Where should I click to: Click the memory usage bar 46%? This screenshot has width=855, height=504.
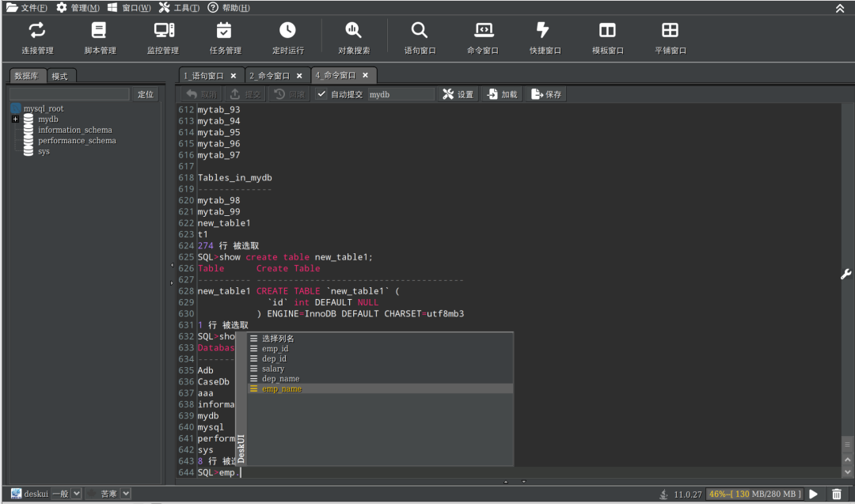click(754, 495)
